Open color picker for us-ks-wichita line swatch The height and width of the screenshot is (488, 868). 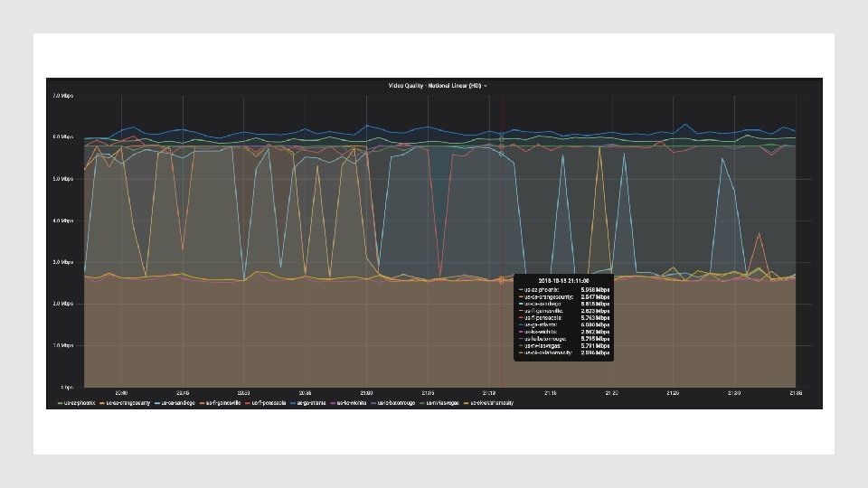333,403
